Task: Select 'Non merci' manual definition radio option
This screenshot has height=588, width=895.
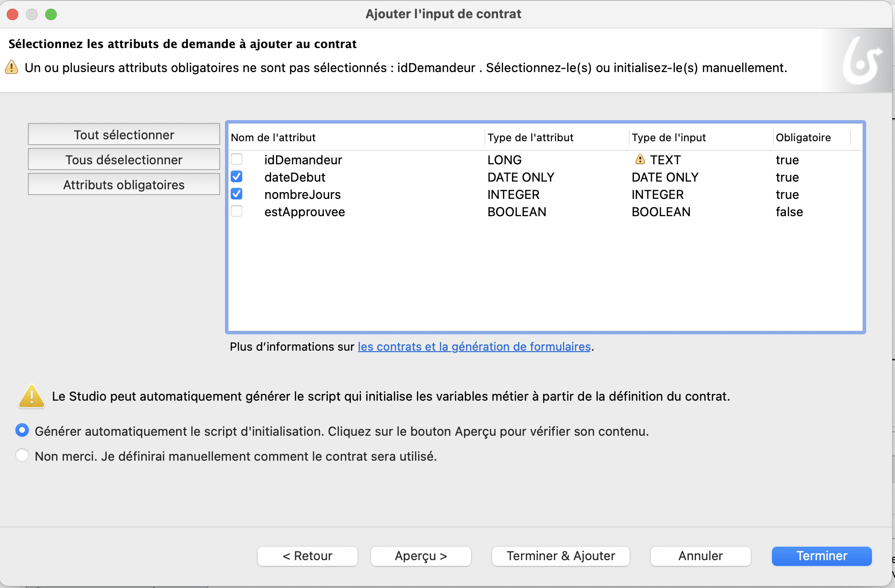Action: point(22,455)
